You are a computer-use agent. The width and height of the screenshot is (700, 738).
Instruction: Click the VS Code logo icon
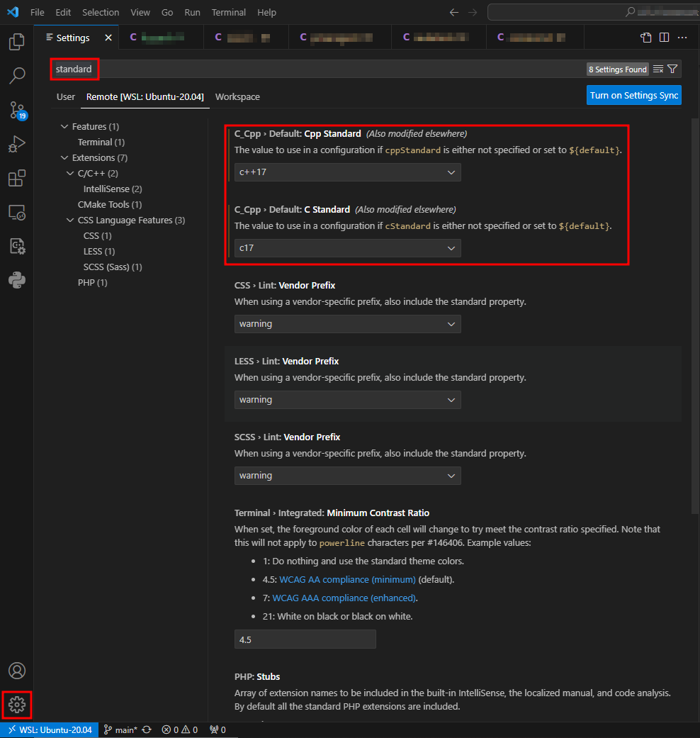pyautogui.click(x=13, y=12)
